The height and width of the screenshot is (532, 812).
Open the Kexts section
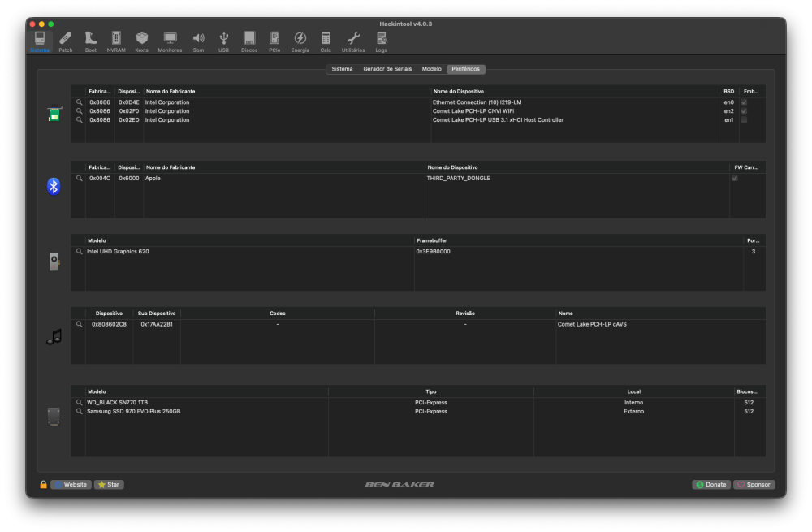141,42
